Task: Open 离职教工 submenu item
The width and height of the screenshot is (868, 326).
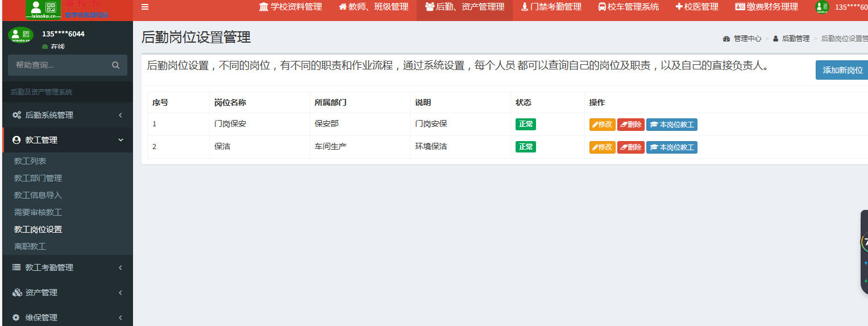Action: [x=30, y=246]
